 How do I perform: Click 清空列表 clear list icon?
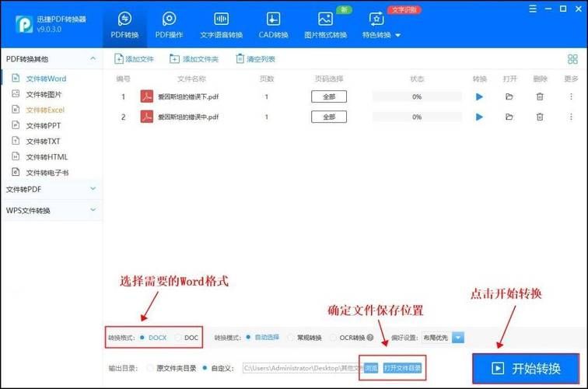tap(240, 59)
